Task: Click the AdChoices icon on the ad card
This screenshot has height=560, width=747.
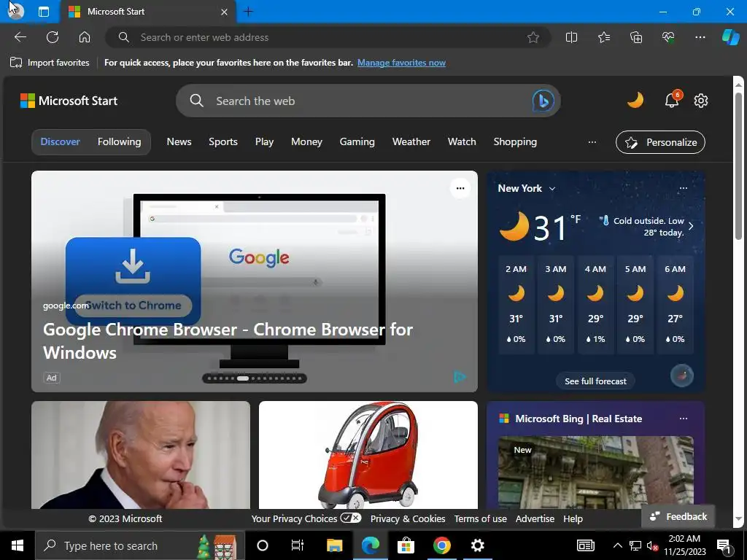Action: [x=460, y=377]
